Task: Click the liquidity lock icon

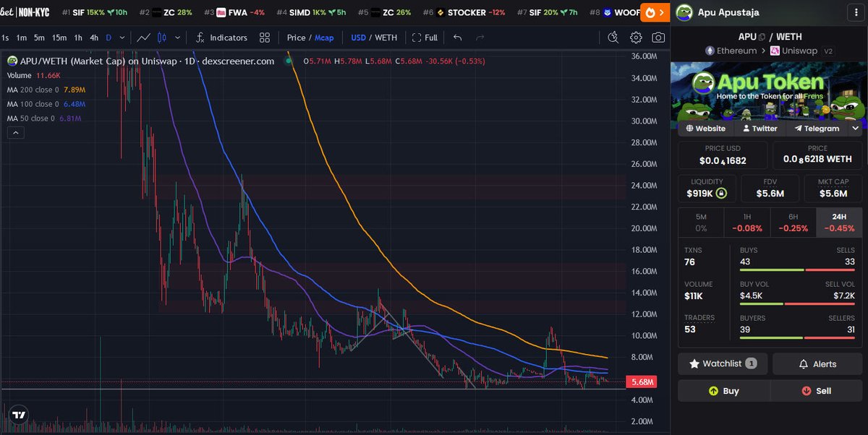Action: point(720,194)
